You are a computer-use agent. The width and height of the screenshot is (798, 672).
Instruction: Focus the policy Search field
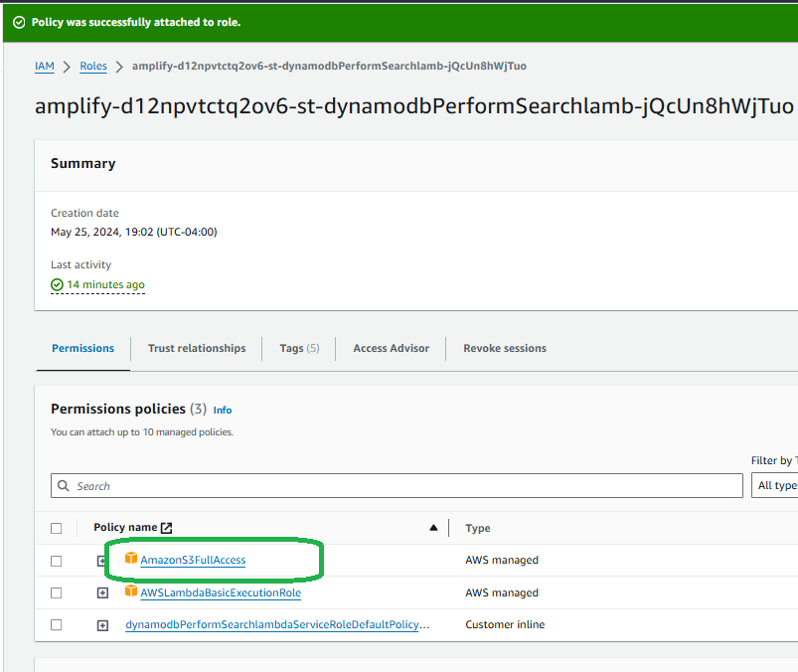[397, 486]
